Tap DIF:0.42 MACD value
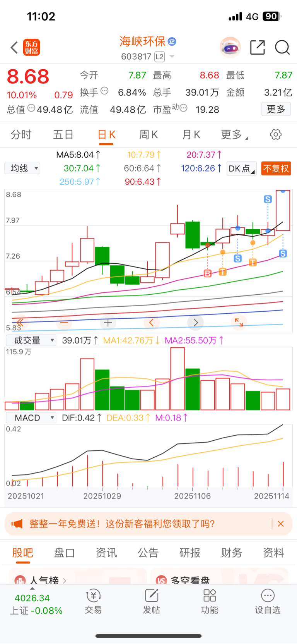 click(82, 418)
